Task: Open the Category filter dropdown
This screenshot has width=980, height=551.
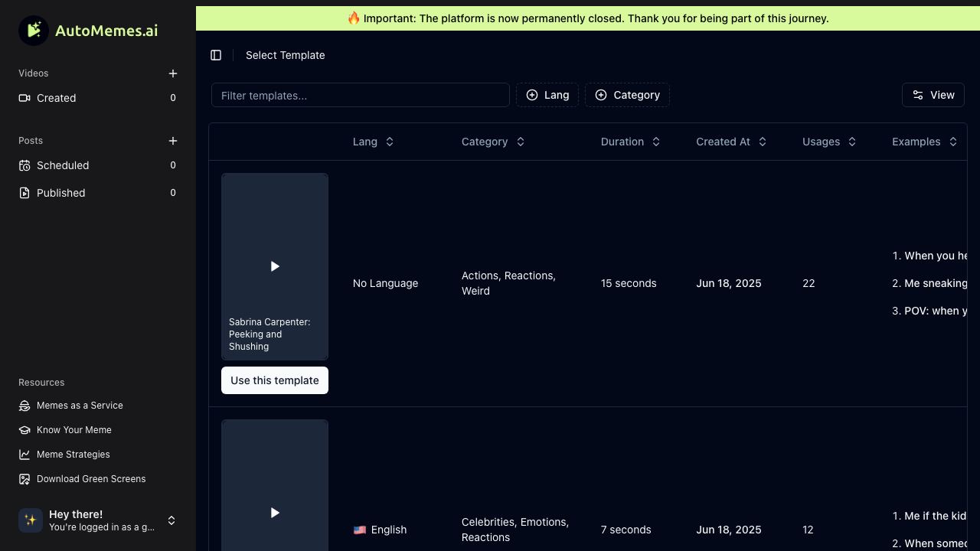Action: coord(627,95)
